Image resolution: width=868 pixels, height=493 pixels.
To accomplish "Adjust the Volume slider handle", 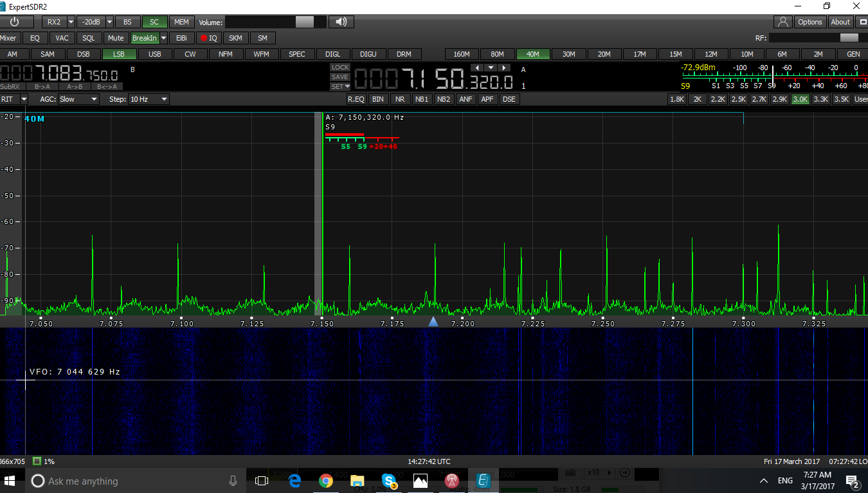I will tap(305, 22).
